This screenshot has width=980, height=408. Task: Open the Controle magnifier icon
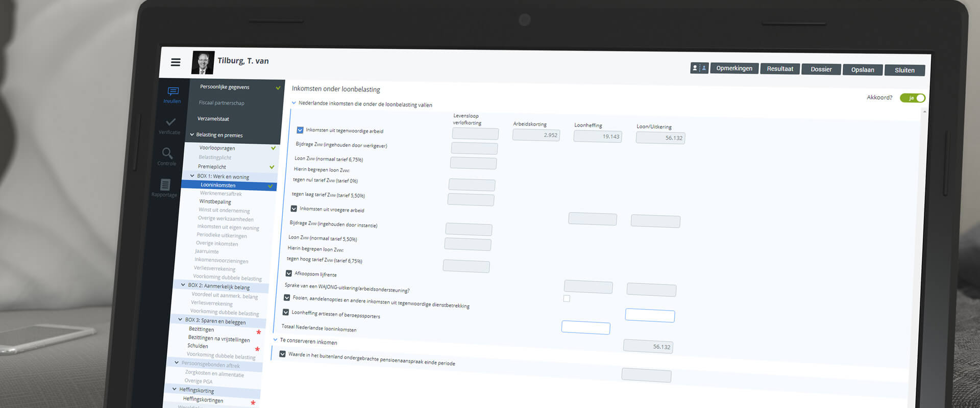[167, 153]
